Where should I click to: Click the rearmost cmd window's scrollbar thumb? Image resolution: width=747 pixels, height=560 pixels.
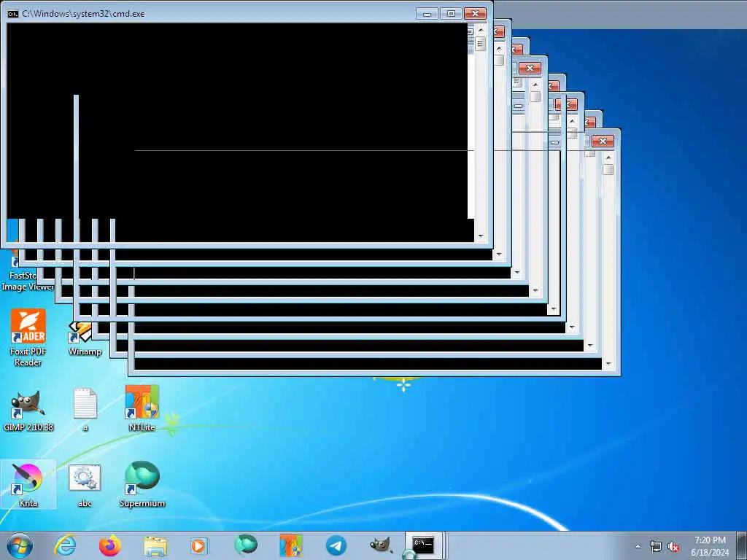(x=608, y=169)
